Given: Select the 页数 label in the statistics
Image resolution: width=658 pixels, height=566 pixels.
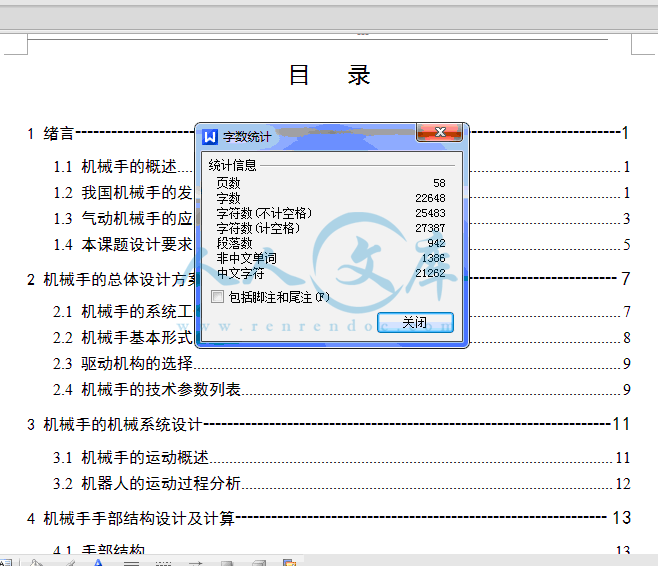Looking at the screenshot, I should (228, 183).
